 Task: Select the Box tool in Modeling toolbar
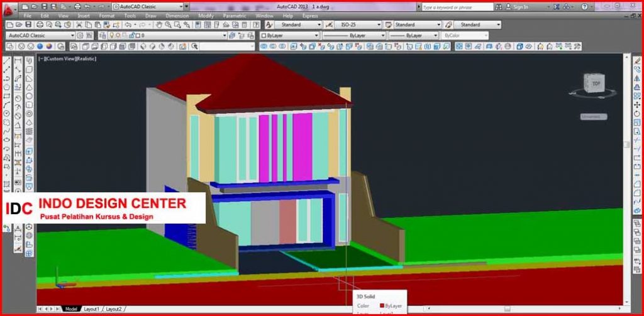29,70
